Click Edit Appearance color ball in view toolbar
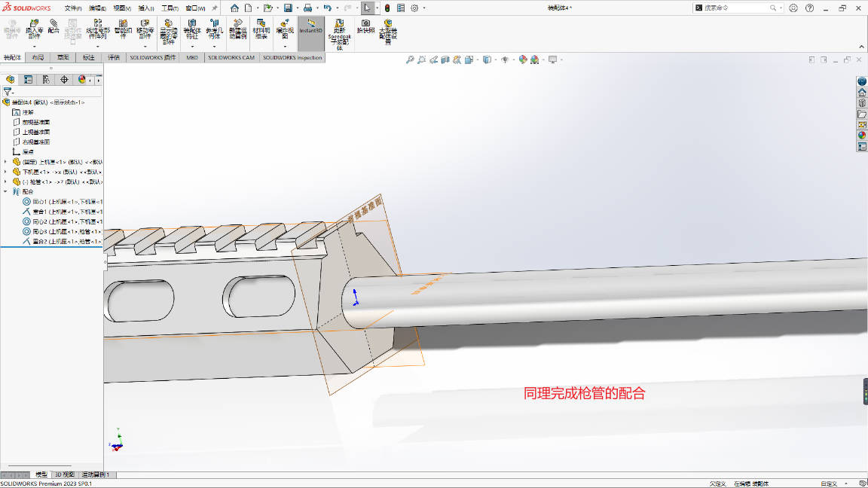Screen dimensions: 868x488 [x=523, y=59]
